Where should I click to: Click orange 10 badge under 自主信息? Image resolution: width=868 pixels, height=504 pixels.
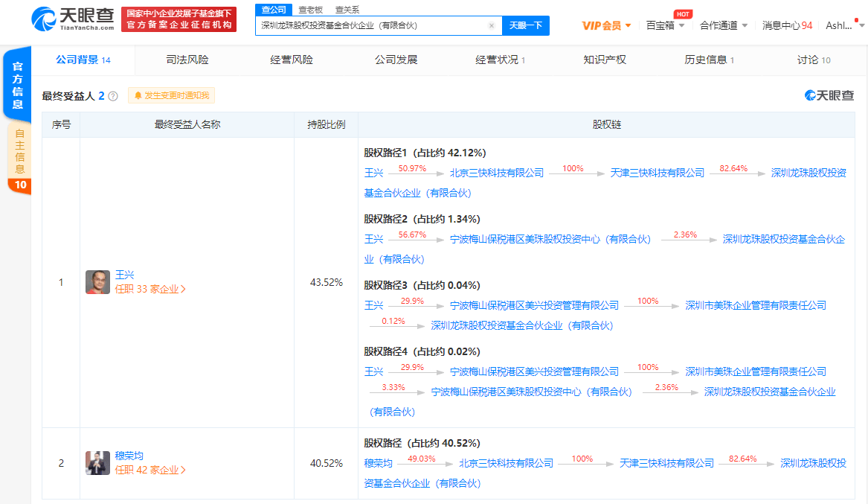(x=20, y=185)
